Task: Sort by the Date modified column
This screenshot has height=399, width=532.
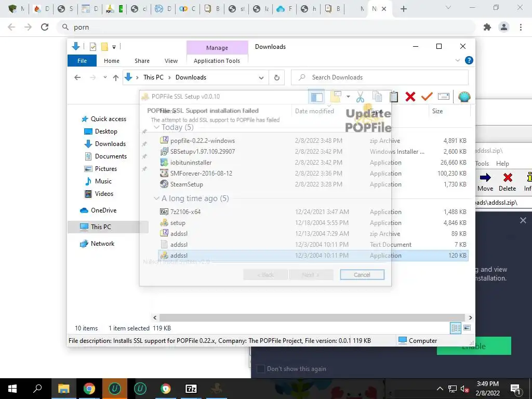Action: (314, 111)
